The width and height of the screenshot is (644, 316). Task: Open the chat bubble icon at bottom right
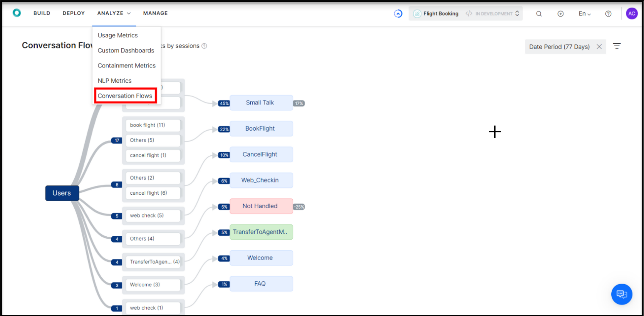point(622,294)
